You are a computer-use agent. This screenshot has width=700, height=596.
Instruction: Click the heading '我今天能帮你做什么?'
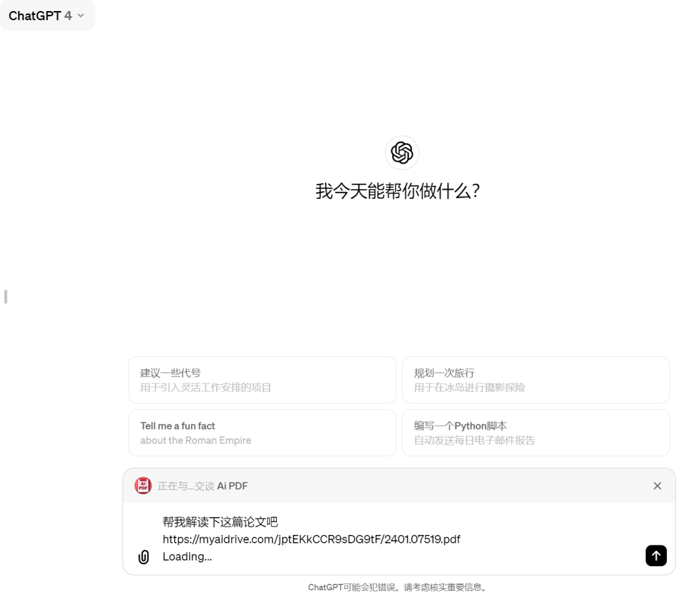pos(398,191)
